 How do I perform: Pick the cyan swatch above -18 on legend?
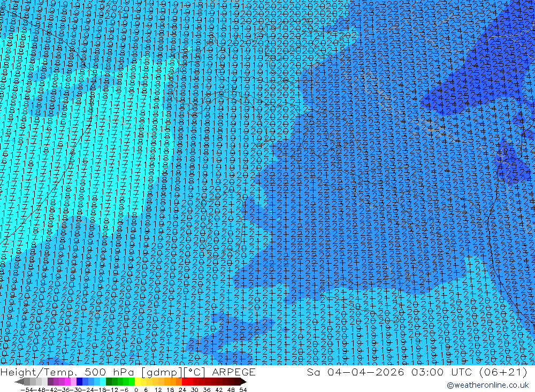click(x=103, y=382)
